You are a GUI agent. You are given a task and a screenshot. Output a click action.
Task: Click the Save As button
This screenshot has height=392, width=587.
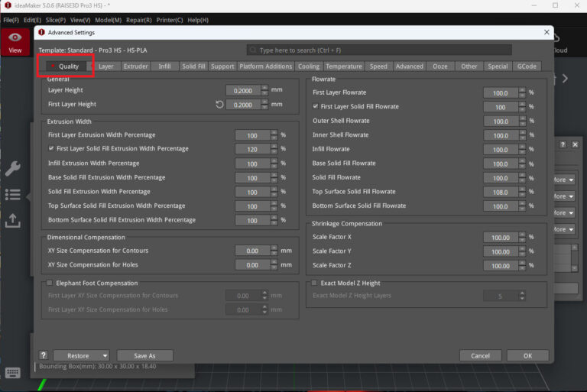(145, 355)
